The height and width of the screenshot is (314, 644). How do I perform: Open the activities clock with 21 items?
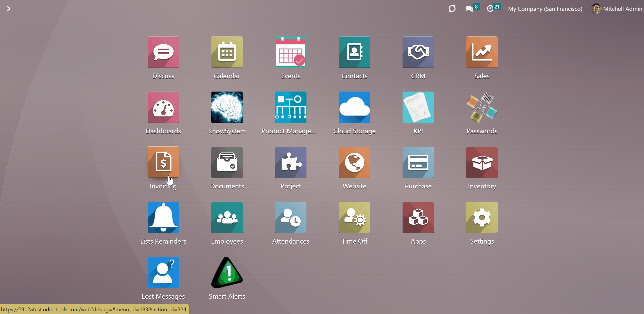(494, 8)
